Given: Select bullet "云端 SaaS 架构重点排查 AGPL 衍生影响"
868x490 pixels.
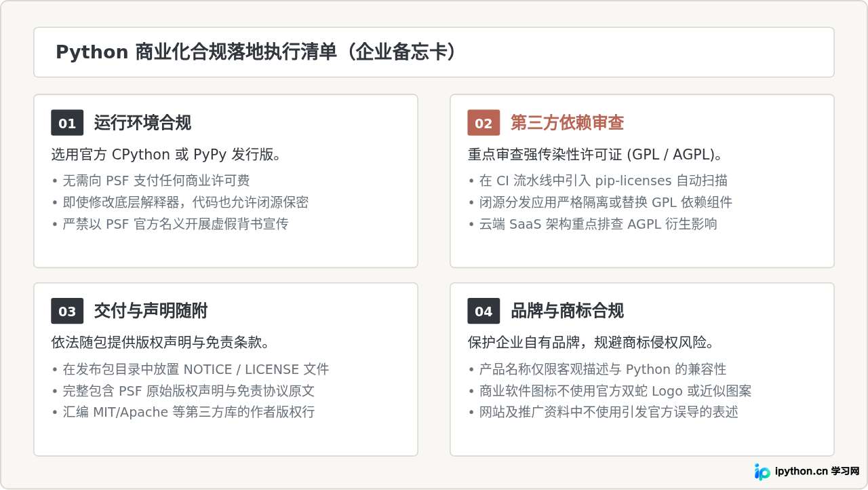Looking at the screenshot, I should coord(592,224).
